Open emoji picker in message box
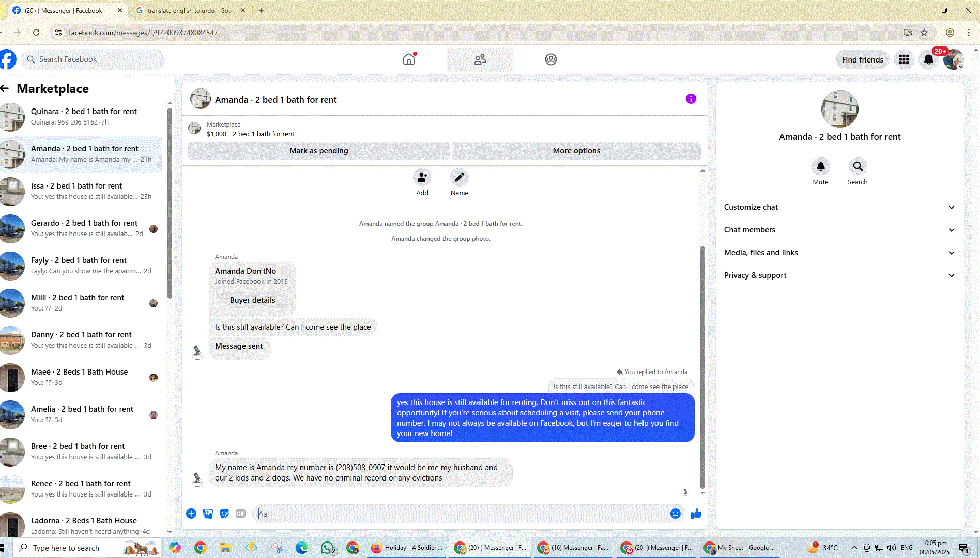 click(x=675, y=514)
